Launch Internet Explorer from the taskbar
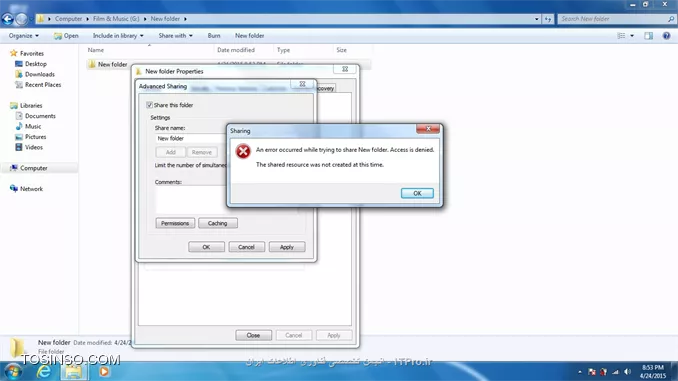The width and height of the screenshot is (678, 381). point(44,371)
